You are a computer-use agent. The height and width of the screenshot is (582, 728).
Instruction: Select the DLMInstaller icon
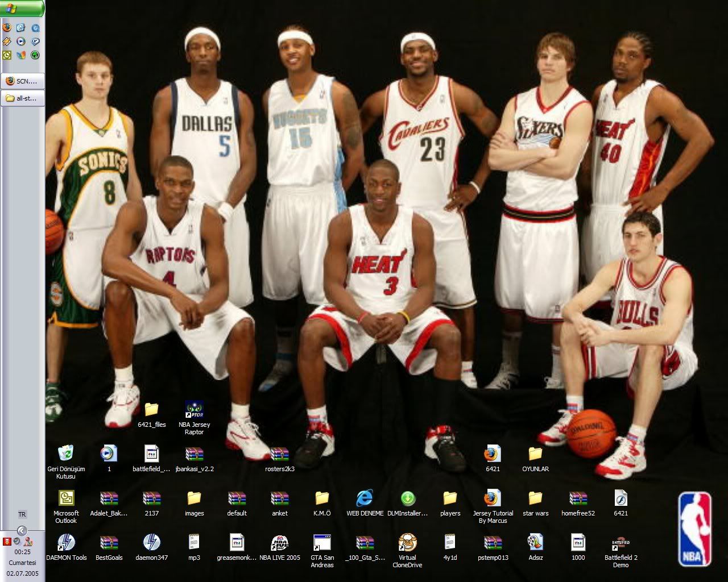pos(407,503)
